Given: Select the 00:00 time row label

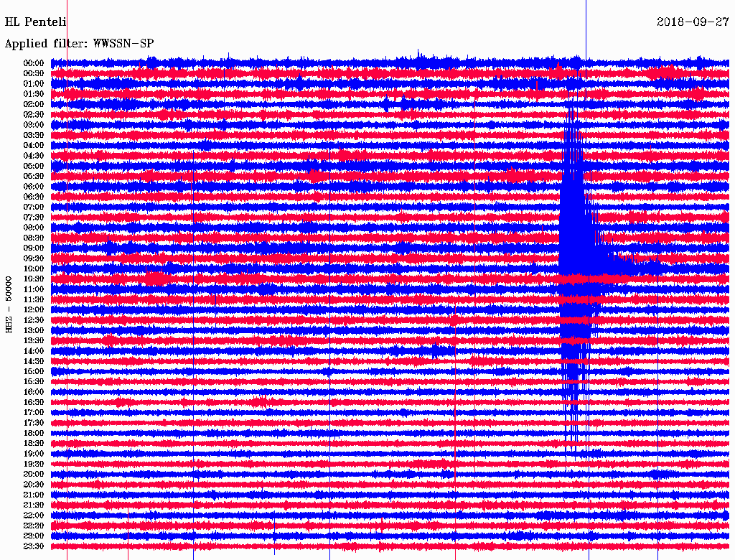Looking at the screenshot, I should click(x=33, y=63).
